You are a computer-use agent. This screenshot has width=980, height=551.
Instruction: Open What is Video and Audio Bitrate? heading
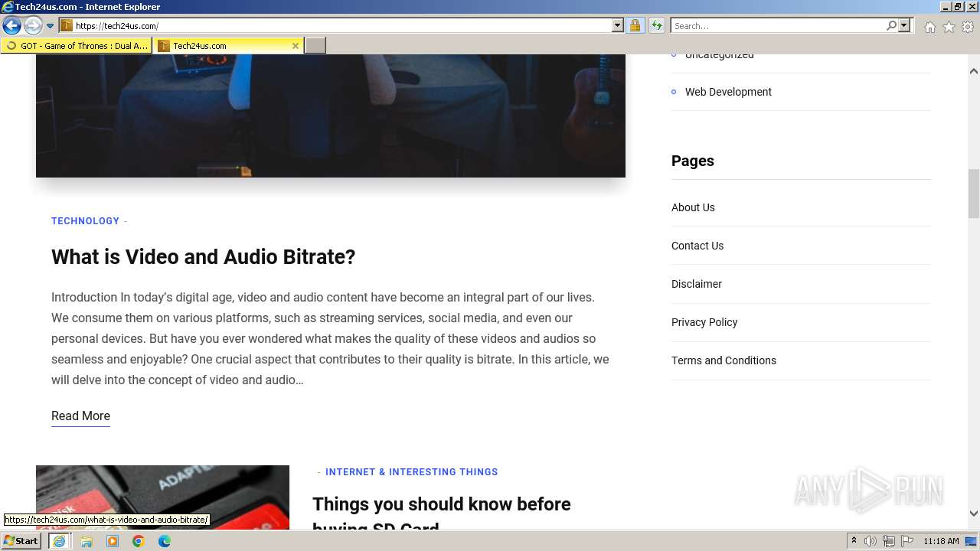pyautogui.click(x=203, y=257)
